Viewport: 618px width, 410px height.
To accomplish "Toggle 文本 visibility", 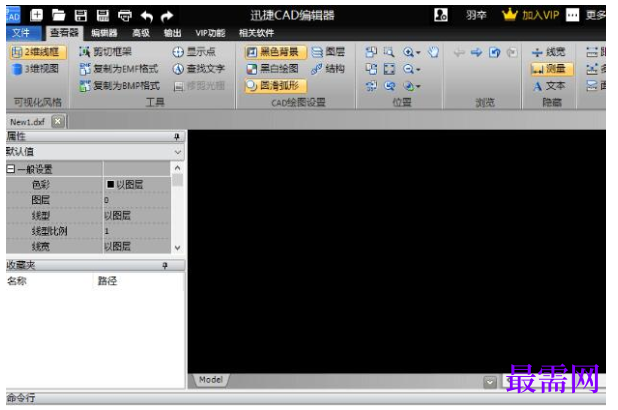I will 549,86.
